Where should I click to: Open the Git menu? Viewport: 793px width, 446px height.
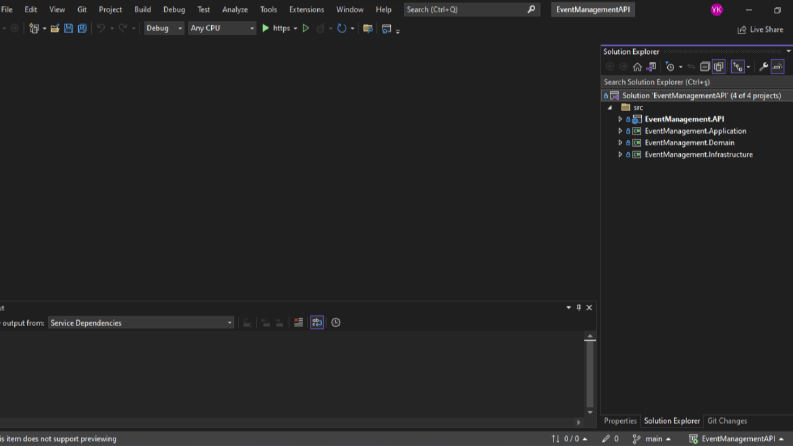tap(82, 10)
